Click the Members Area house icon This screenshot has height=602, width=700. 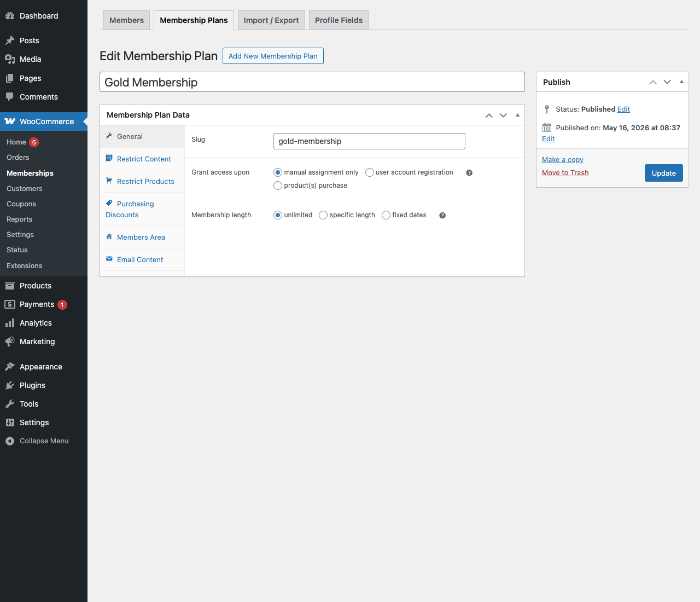pyautogui.click(x=109, y=236)
